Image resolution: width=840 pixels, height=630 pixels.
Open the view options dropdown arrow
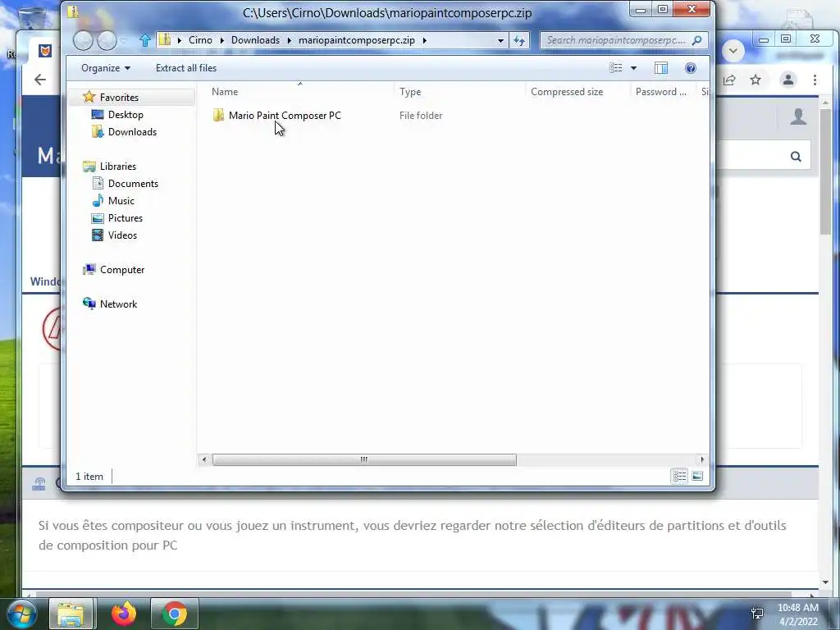click(634, 68)
